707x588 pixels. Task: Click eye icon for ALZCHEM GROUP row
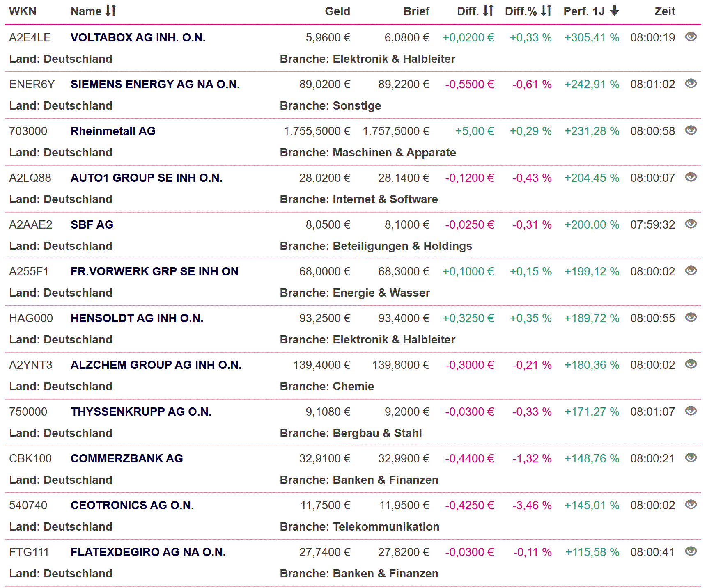691,364
